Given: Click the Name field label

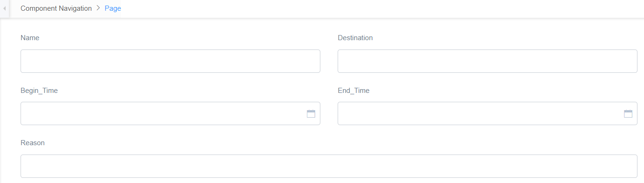Looking at the screenshot, I should [30, 38].
